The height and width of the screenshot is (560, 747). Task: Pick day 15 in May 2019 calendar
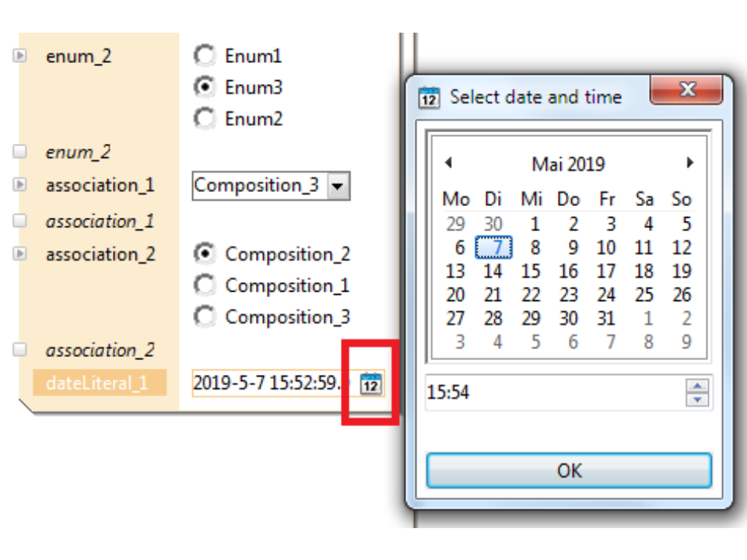[x=531, y=271]
